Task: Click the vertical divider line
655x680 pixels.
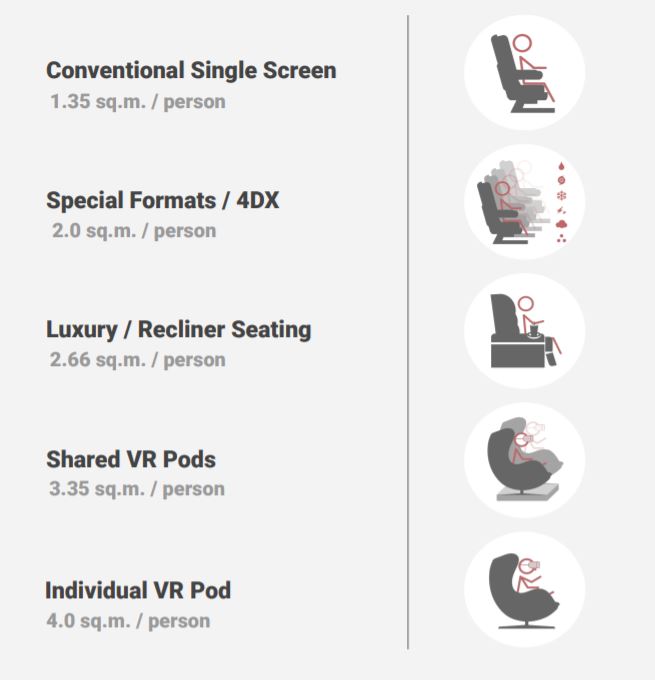Action: pos(408,332)
